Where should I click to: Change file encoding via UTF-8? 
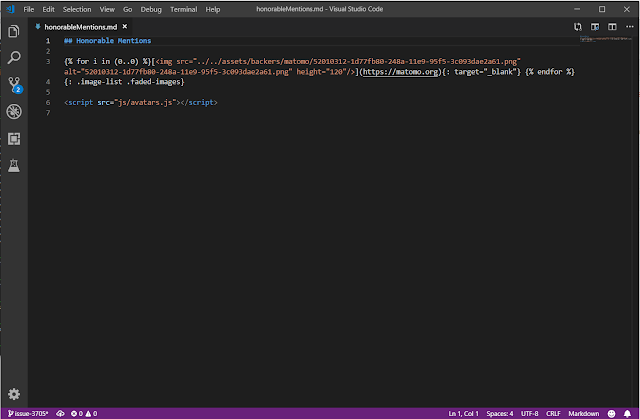tap(529, 414)
